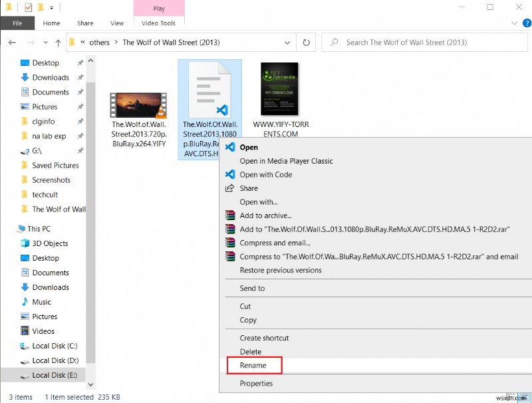Click the Forward navigation arrow
532x403 pixels.
(31, 43)
